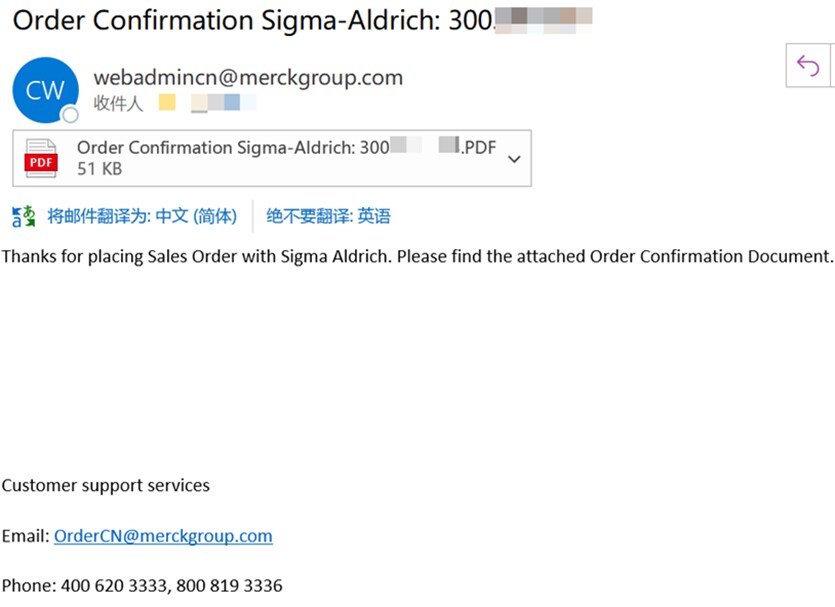Open the Order Confirmation PDF attachment name

286,148
